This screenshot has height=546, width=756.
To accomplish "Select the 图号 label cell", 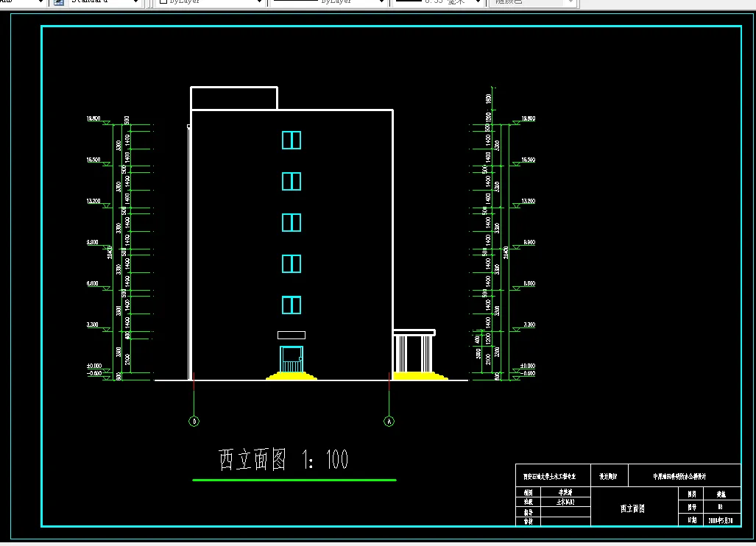I will coord(692,507).
